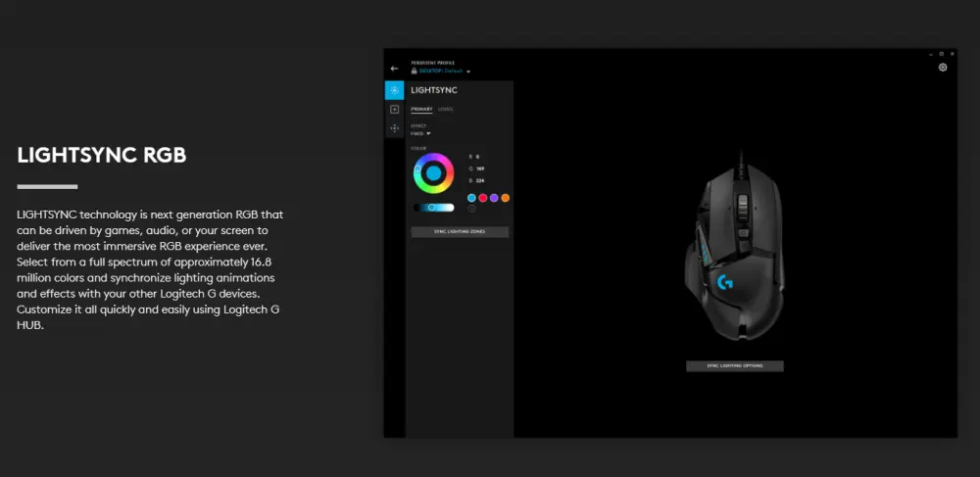
Task: Select the LIGHTSYNC sidebar icon
Action: point(394,90)
